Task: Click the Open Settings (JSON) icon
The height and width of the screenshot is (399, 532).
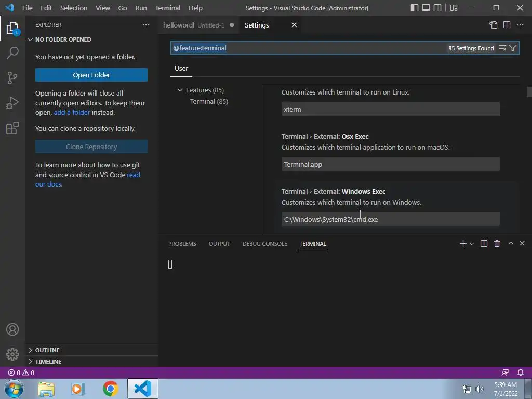Action: coord(494,25)
